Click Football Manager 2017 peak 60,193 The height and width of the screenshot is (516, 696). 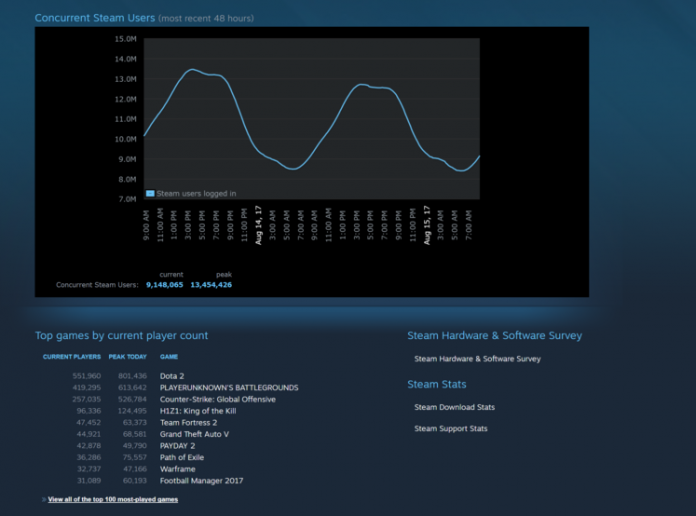(134, 480)
